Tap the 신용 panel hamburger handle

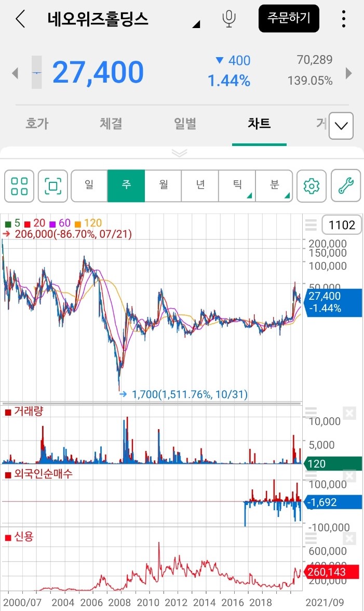[x=311, y=538]
